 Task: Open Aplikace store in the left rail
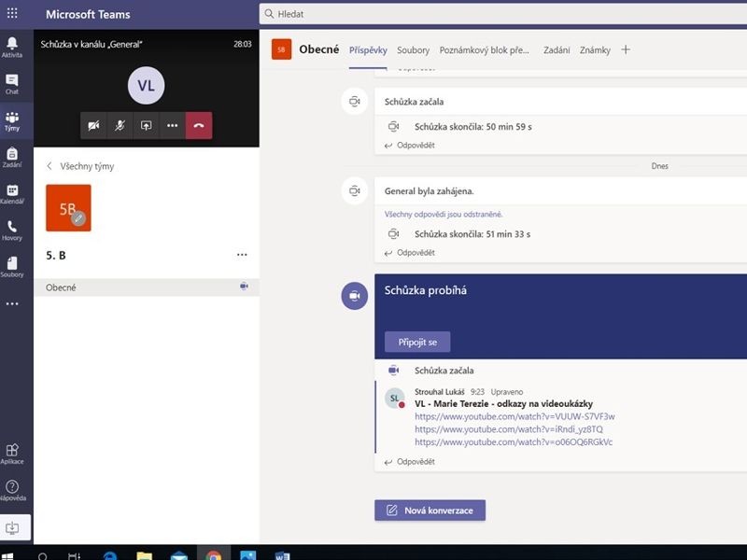point(12,454)
